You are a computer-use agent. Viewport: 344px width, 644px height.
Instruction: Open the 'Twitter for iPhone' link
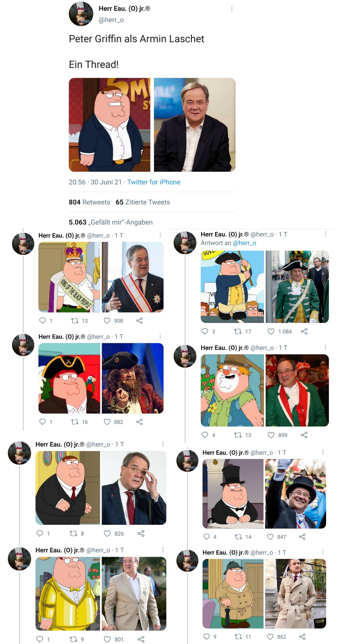pos(154,182)
